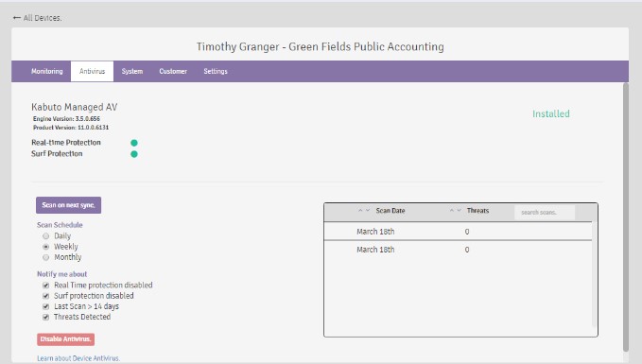Viewport: 642px width, 364px height.
Task: Toggle Real Time protection disabled notification
Action: [x=45, y=286]
